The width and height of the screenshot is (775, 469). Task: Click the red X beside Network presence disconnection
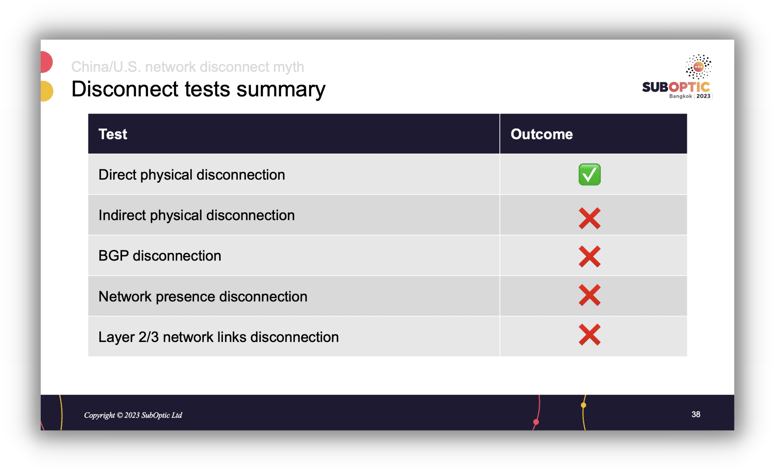click(589, 296)
